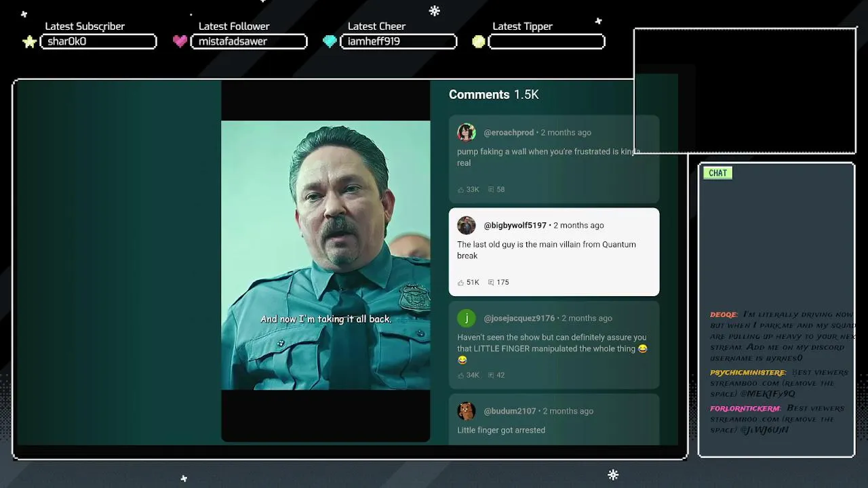Click the pink heart icon beside Latest Follower
Image resolution: width=868 pixels, height=488 pixels.
pyautogui.click(x=180, y=41)
